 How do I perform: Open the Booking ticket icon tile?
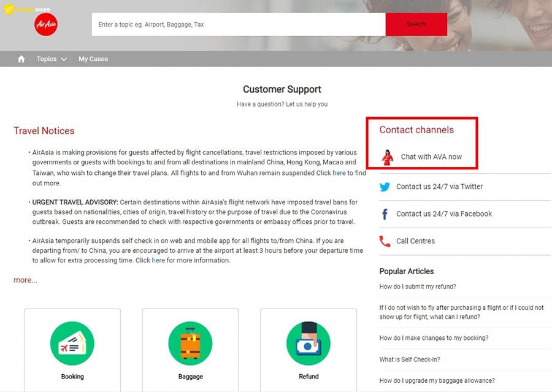[x=72, y=344]
